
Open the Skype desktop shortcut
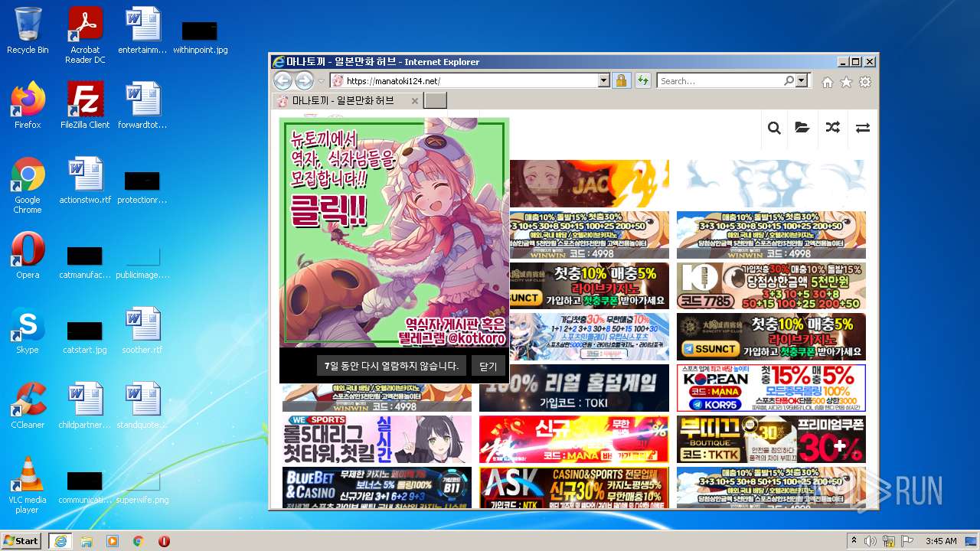click(28, 331)
